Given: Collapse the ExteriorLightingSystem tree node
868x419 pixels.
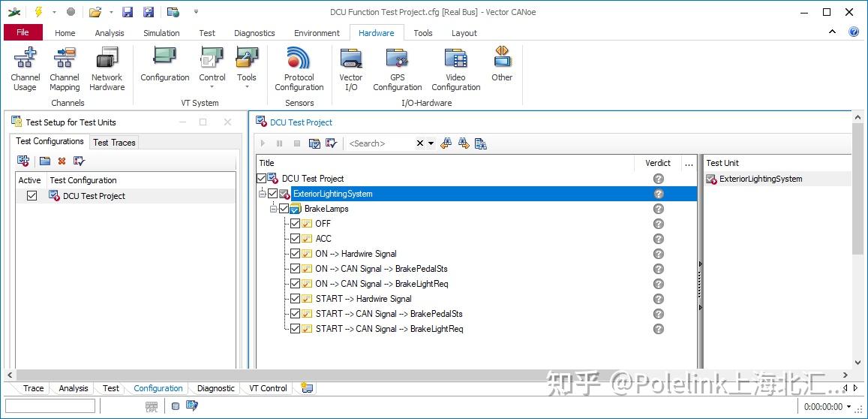Looking at the screenshot, I should click(263, 194).
